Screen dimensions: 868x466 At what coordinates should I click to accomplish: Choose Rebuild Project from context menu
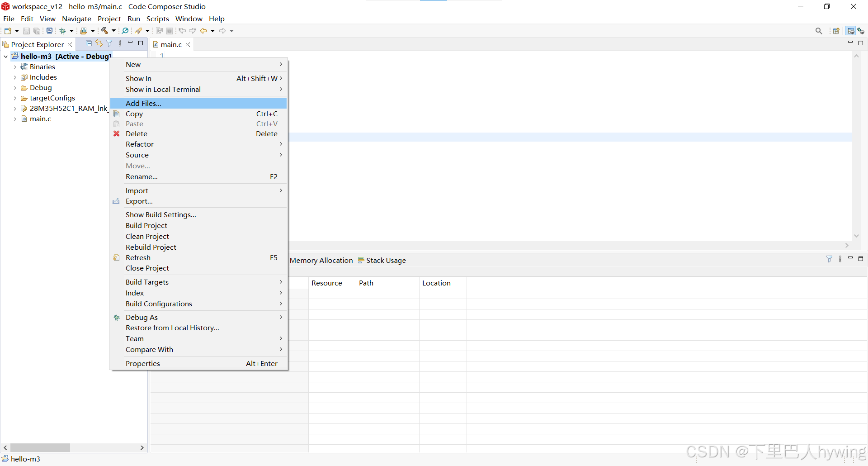(198, 247)
